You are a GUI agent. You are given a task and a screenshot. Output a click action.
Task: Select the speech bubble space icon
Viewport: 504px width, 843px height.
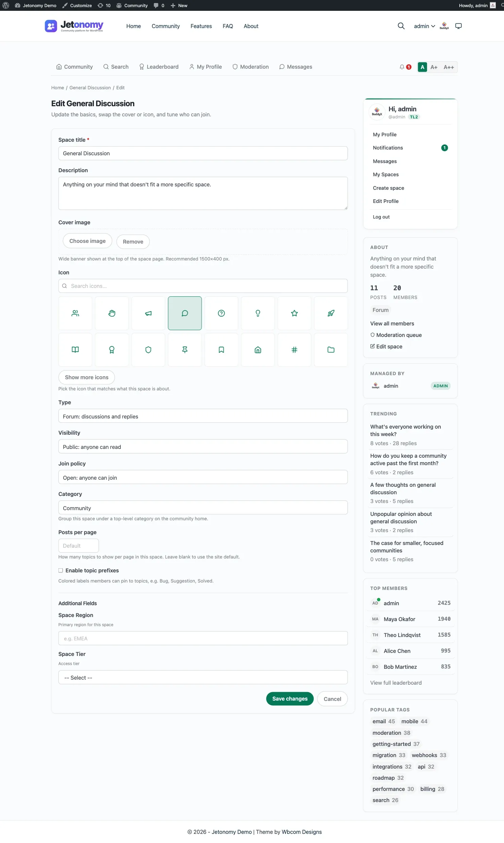click(x=185, y=313)
